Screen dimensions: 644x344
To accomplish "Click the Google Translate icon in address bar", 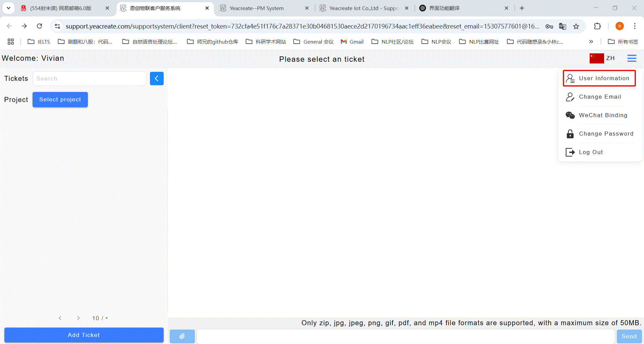I will (x=562, y=26).
